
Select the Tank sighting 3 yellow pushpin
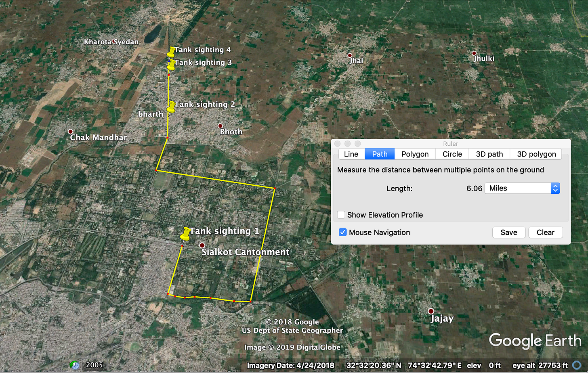(x=171, y=65)
